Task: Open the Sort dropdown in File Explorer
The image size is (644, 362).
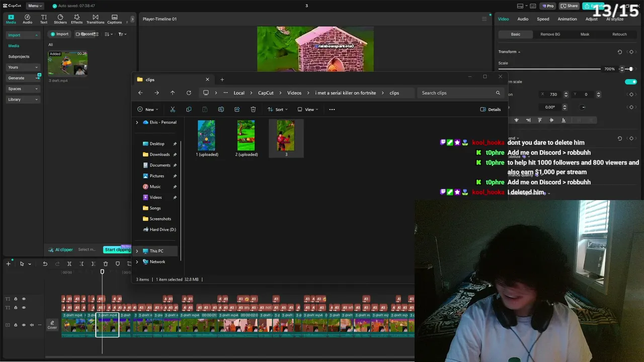Action: [278, 110]
